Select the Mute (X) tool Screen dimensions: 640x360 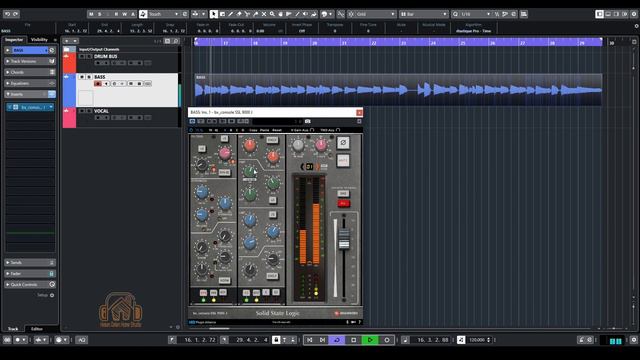tap(264, 14)
